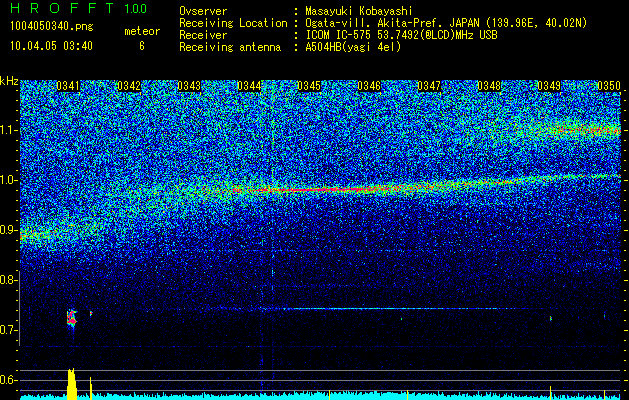
Task: Click the 1.0 kHz axis label
Action: pyautogui.click(x=7, y=180)
